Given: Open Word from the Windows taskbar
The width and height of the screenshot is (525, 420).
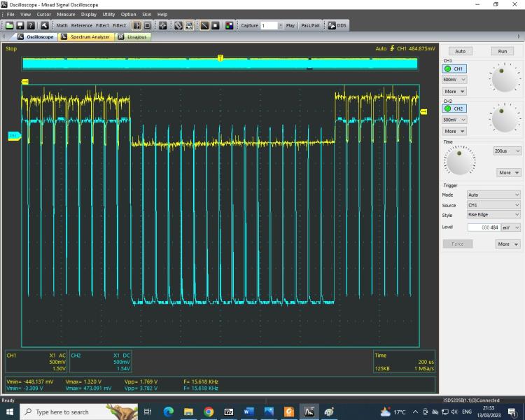Looking at the screenshot, I should 248,412.
